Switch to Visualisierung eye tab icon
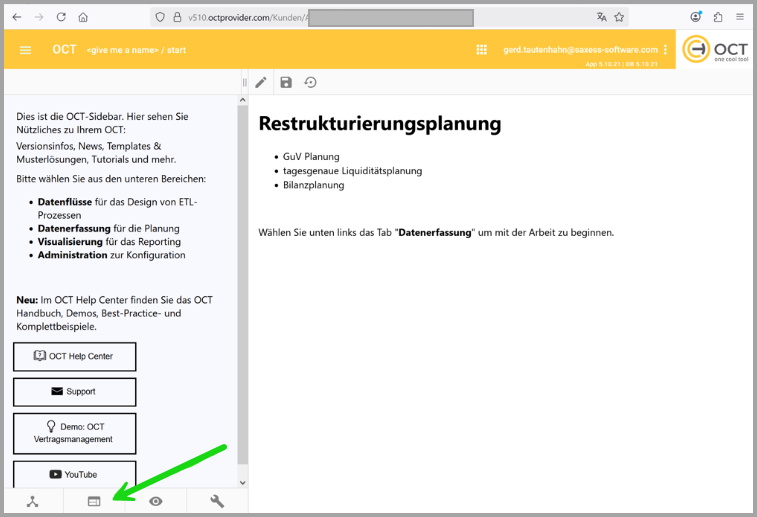The height and width of the screenshot is (517, 757). point(155,502)
